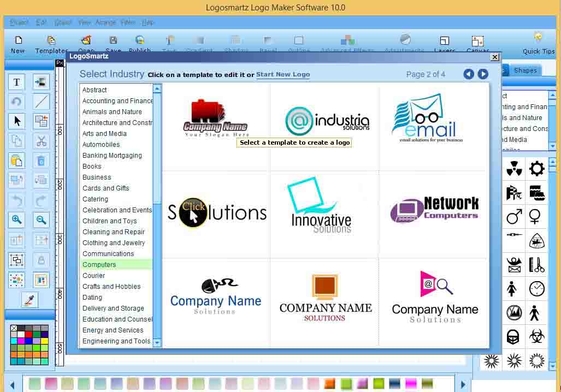Click the Network Computers logo template

tap(433, 209)
